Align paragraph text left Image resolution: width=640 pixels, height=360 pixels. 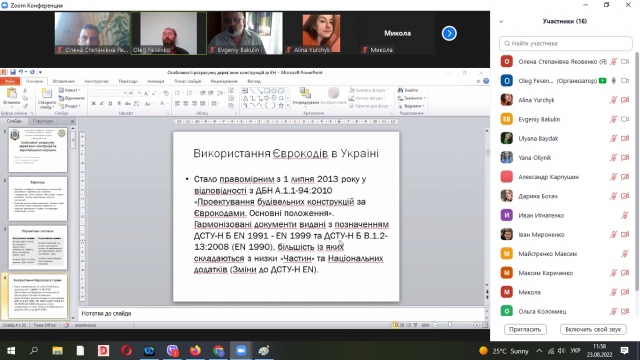tap(177, 104)
